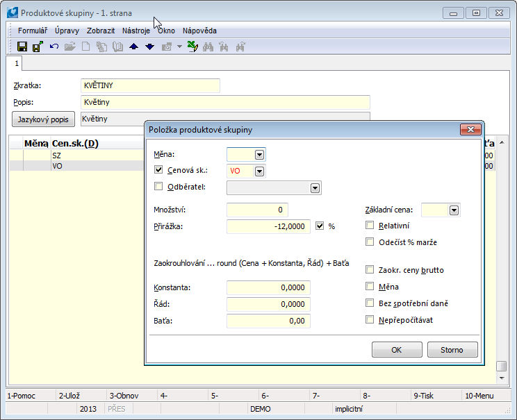The height and width of the screenshot is (420, 517).
Task: Expand the Základní cena dropdown
Action: click(x=454, y=210)
